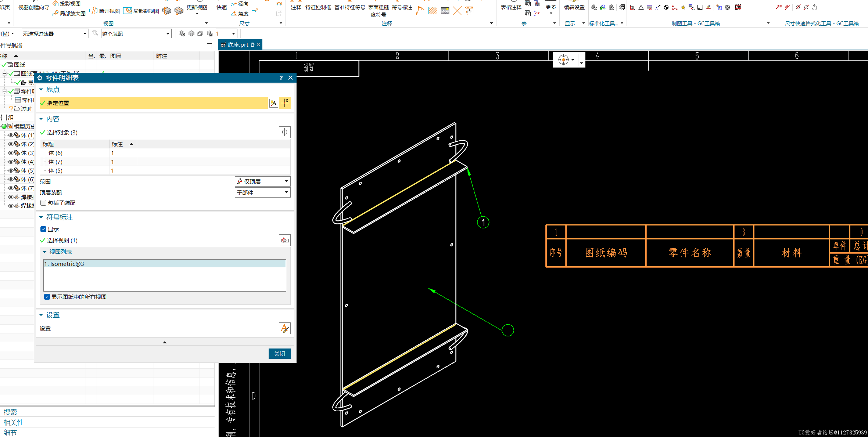Open the 整个装配 scope dropdown
The width and height of the screenshot is (868, 437).
pos(136,33)
